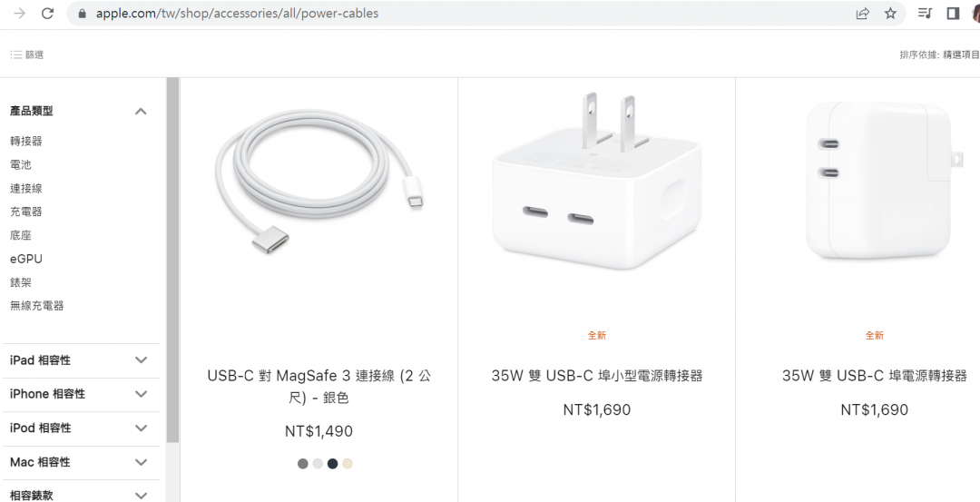Click the URL address bar field
Viewport: 980px width, 502px height.
463,13
